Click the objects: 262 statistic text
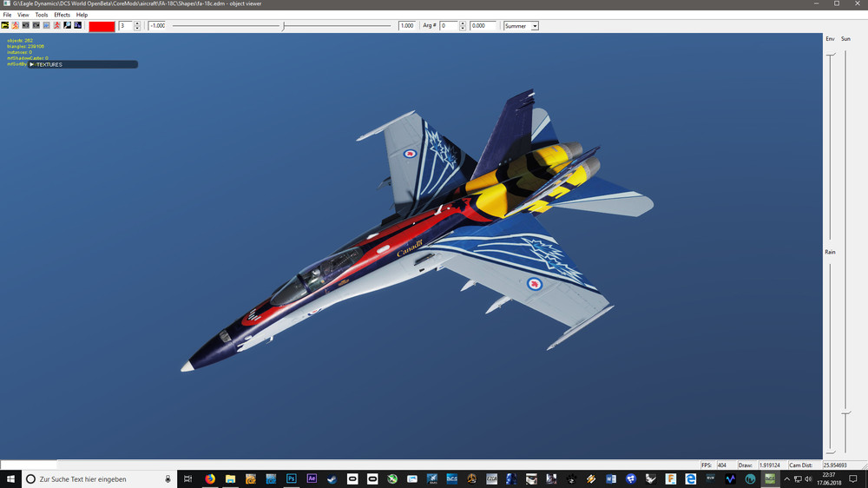Image resolution: width=868 pixels, height=488 pixels. point(20,41)
